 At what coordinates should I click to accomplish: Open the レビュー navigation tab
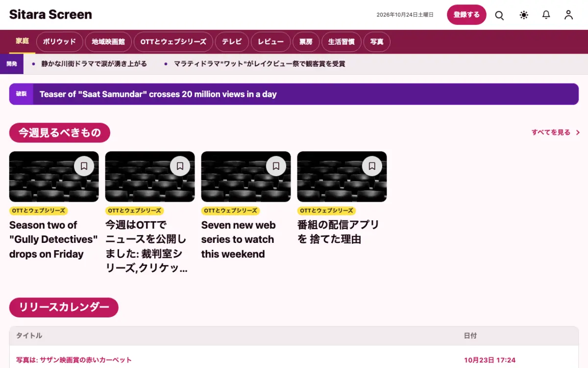(x=271, y=42)
